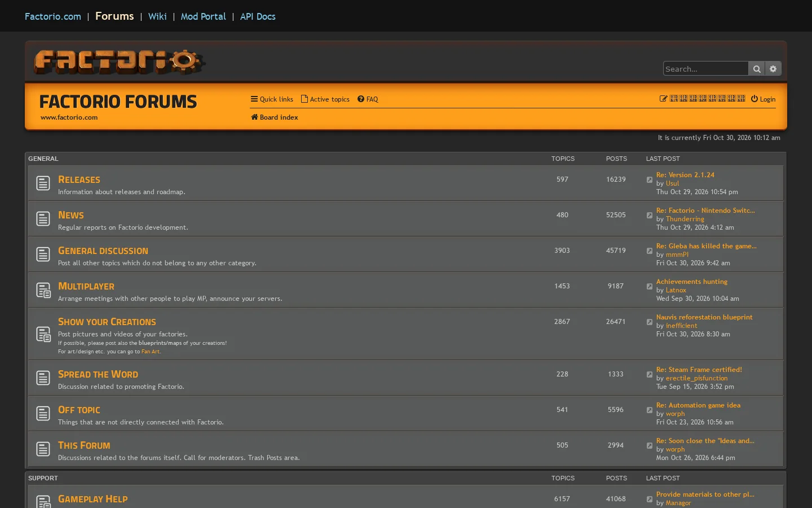Open the Forums tab in top bar
The height and width of the screenshot is (508, 812).
coord(114,16)
